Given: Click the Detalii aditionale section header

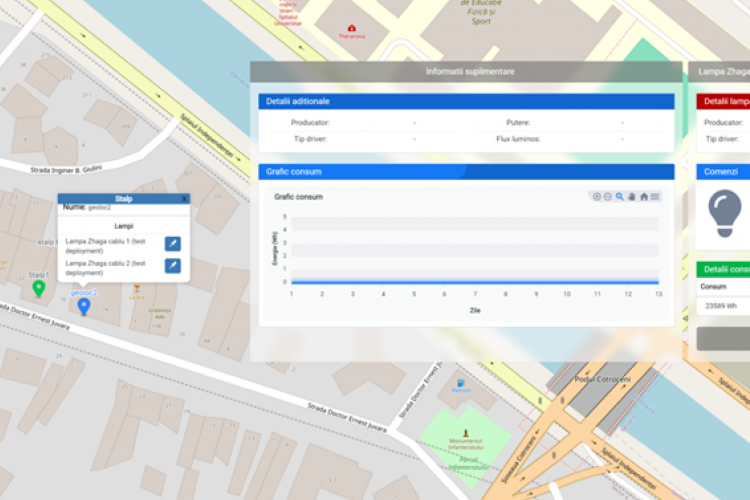Looking at the screenshot, I should [x=466, y=101].
